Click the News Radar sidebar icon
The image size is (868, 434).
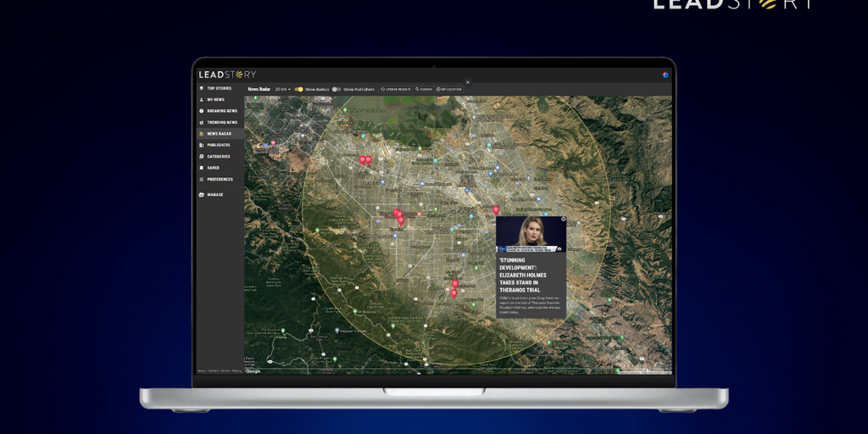(x=202, y=134)
